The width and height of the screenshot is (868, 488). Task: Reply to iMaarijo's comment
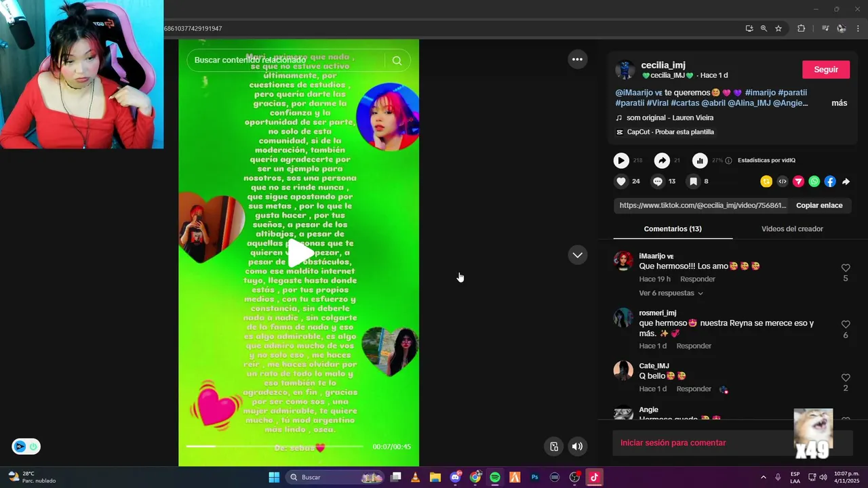(x=698, y=279)
